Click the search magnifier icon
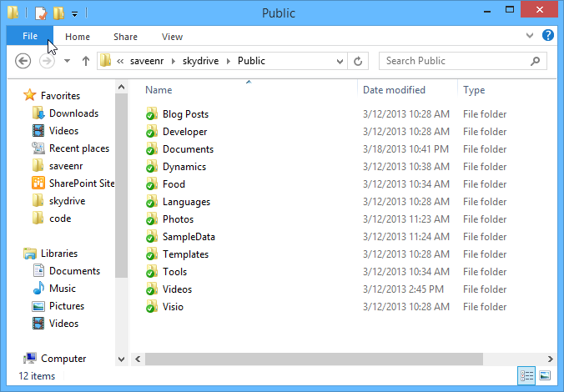564x392 pixels. point(537,61)
